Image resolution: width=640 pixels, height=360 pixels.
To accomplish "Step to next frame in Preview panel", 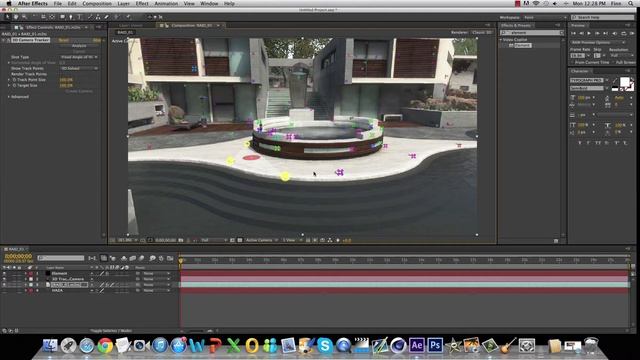I will pyautogui.click(x=597, y=33).
